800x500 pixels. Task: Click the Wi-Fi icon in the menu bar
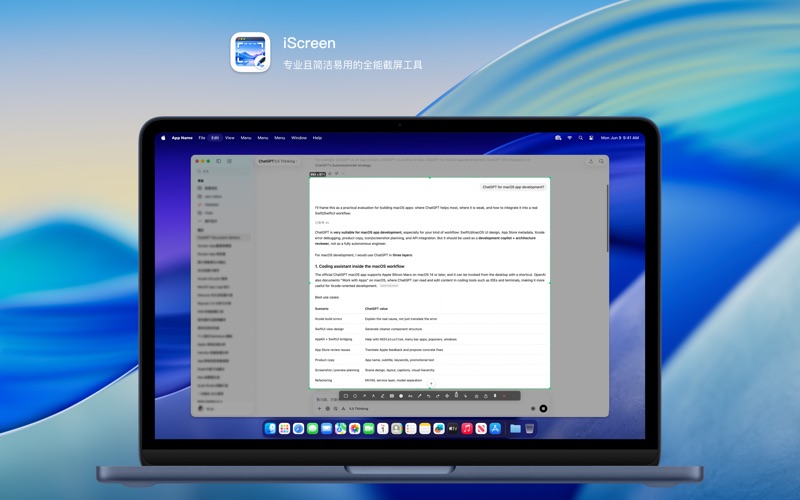click(569, 138)
